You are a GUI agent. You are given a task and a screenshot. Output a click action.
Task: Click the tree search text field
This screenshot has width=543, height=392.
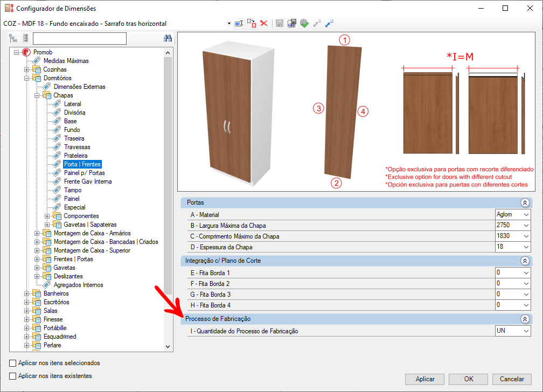pos(79,38)
